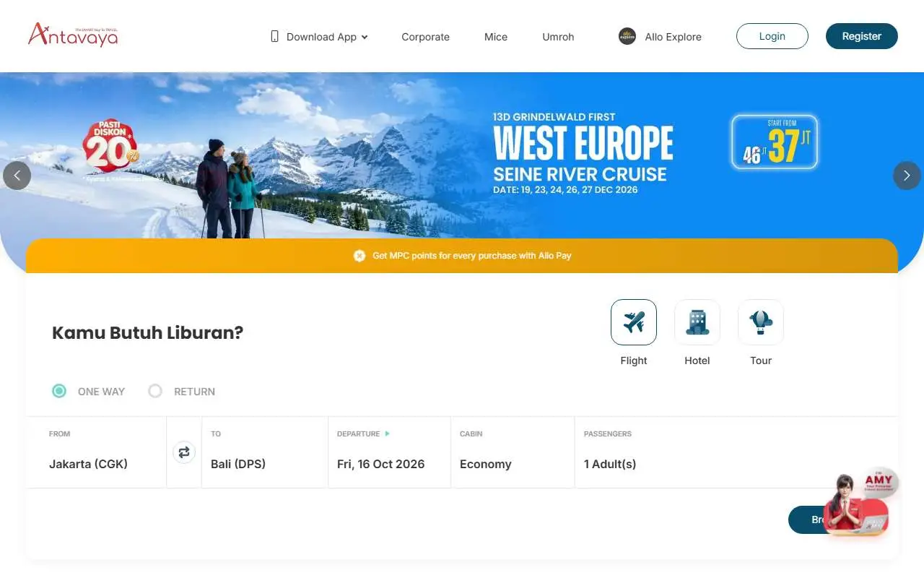Click the Flight label under the airplane icon
Image resolution: width=924 pixels, height=578 pixels.
pos(634,361)
